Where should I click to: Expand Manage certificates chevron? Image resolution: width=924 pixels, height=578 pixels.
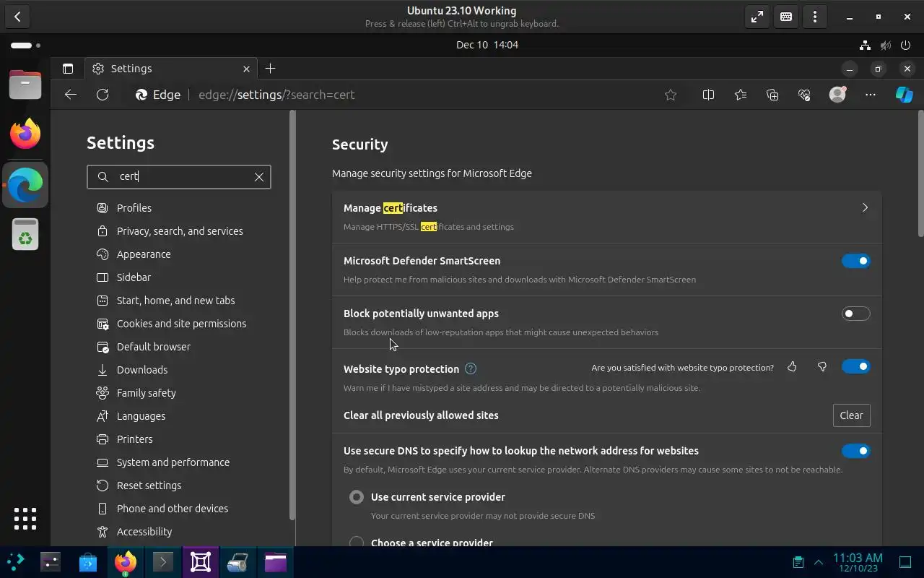tap(865, 207)
